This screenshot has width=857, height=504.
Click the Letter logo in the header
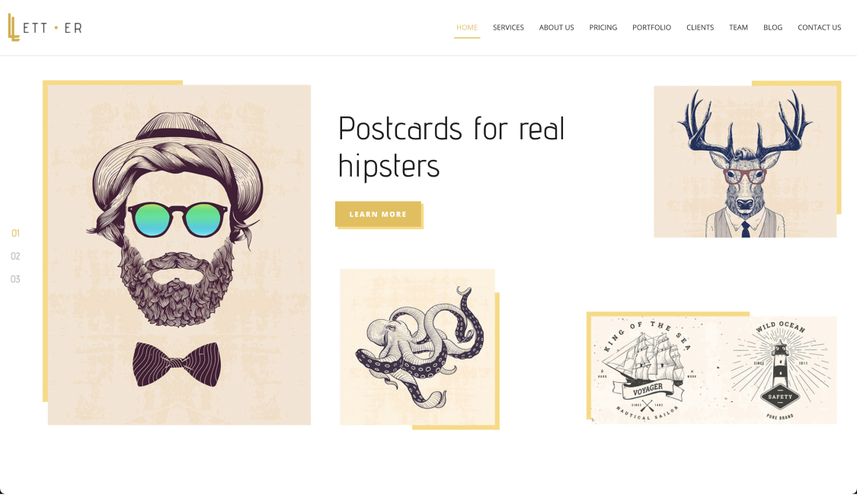[45, 27]
